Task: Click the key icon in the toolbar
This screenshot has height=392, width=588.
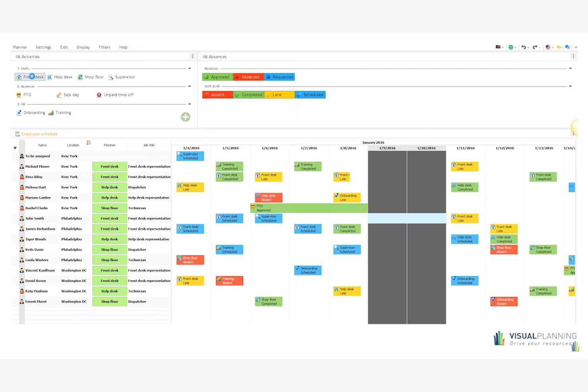Action: click(x=559, y=47)
